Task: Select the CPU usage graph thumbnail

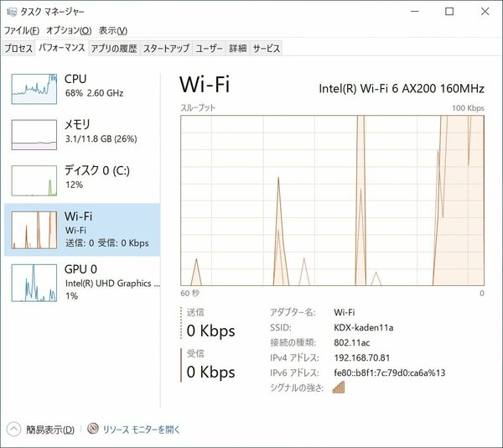Action: pos(34,89)
